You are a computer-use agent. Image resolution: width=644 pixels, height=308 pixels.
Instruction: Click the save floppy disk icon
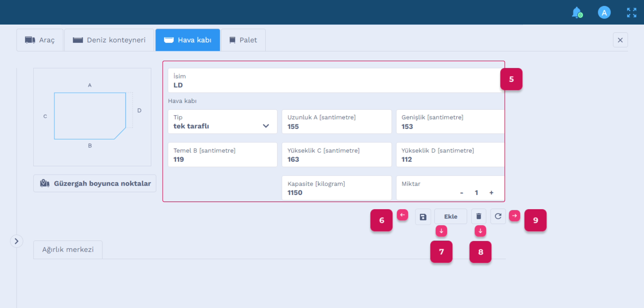[423, 216]
